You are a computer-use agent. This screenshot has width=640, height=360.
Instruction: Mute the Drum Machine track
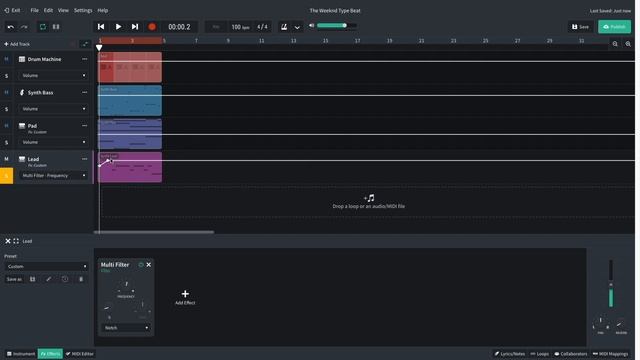tap(6, 59)
